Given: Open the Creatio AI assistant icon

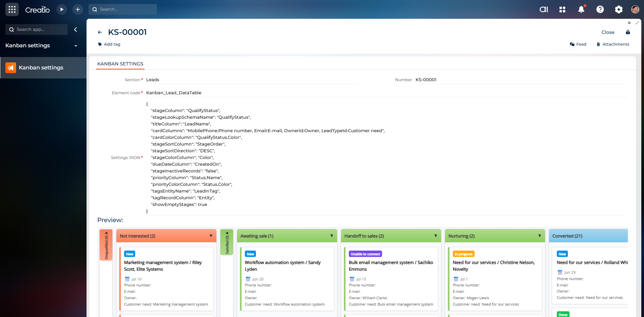Looking at the screenshot, I should click(x=544, y=9).
